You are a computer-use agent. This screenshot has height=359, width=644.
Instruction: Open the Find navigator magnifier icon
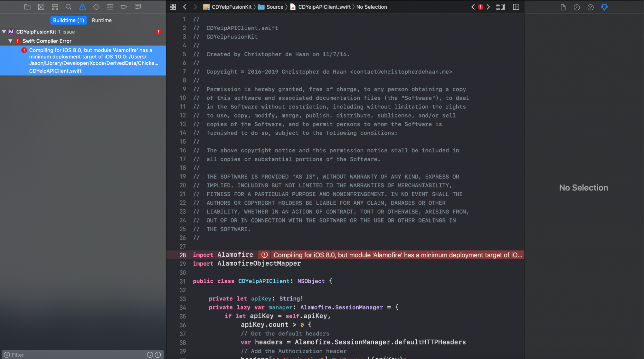coord(69,7)
